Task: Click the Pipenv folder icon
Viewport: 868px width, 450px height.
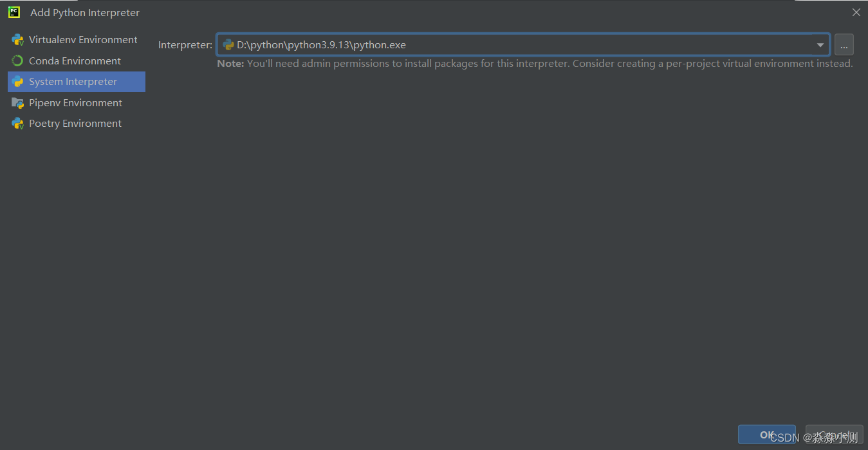Action: tap(17, 103)
